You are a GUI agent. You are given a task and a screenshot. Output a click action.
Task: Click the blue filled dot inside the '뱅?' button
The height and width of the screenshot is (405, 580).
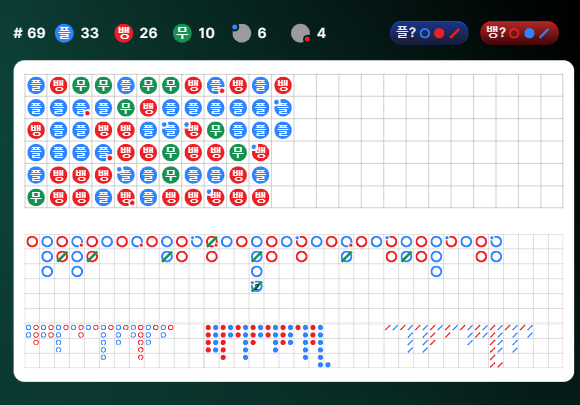point(529,34)
